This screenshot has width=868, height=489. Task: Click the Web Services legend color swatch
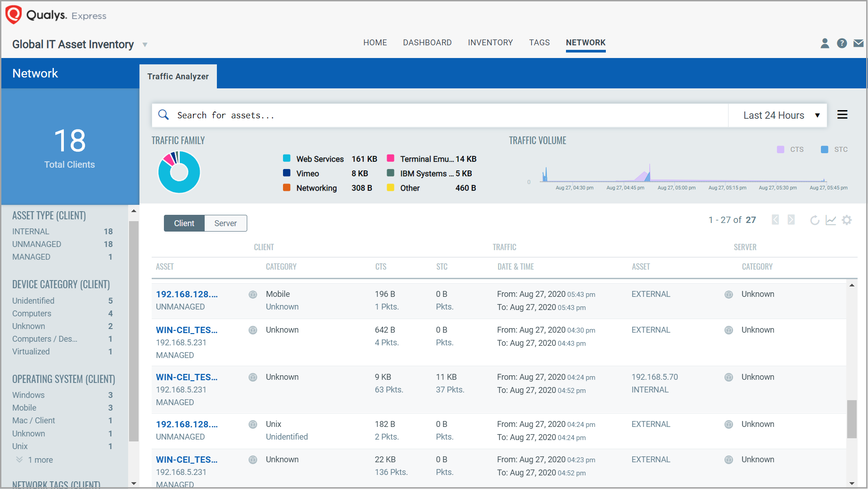[287, 159]
